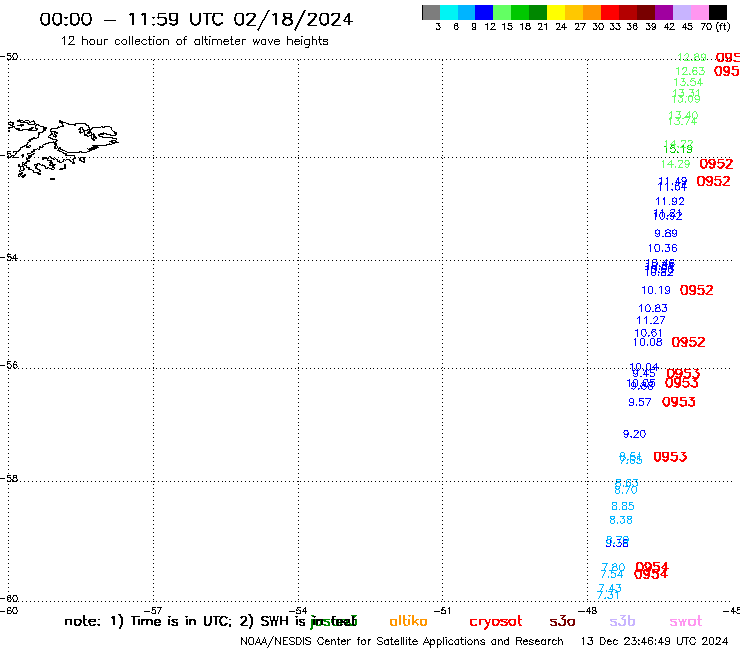This screenshot has width=740, height=650.
Task: Pick the orange 30 ft legend swatch
Action: (592, 12)
